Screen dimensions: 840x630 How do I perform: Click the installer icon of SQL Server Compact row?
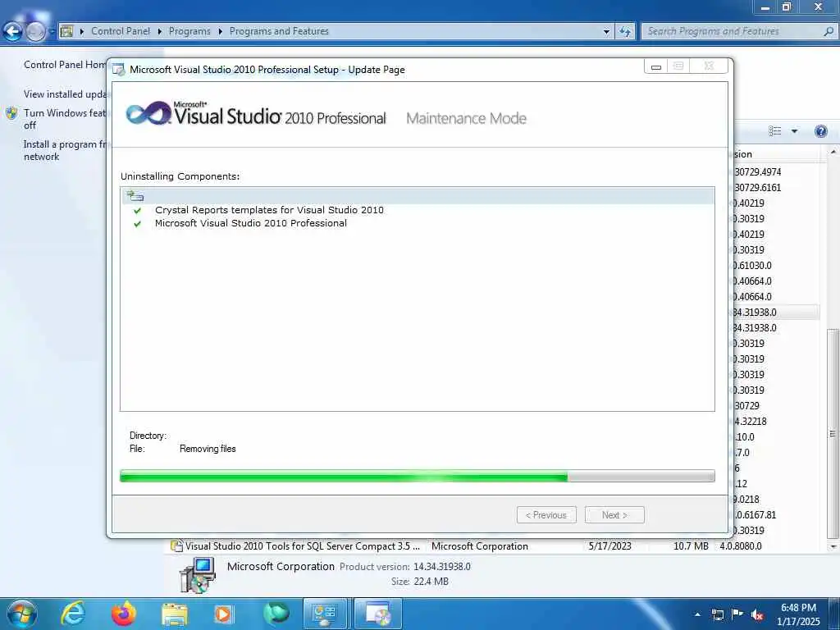[x=176, y=546]
